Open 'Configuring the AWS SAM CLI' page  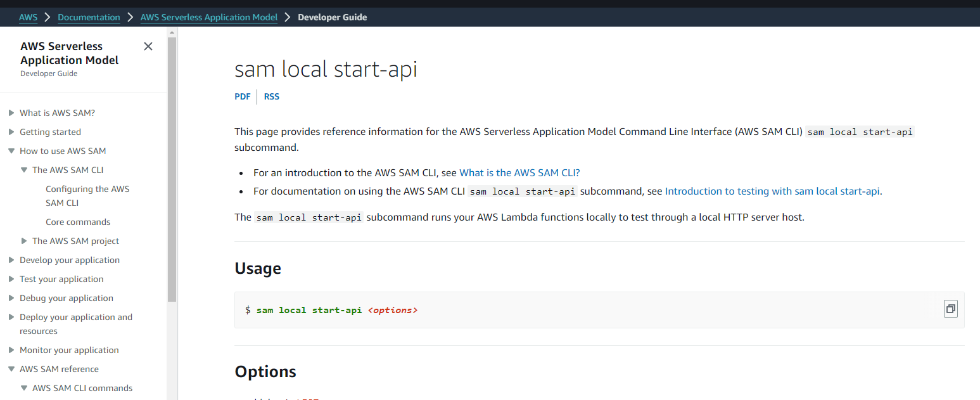[87, 196]
